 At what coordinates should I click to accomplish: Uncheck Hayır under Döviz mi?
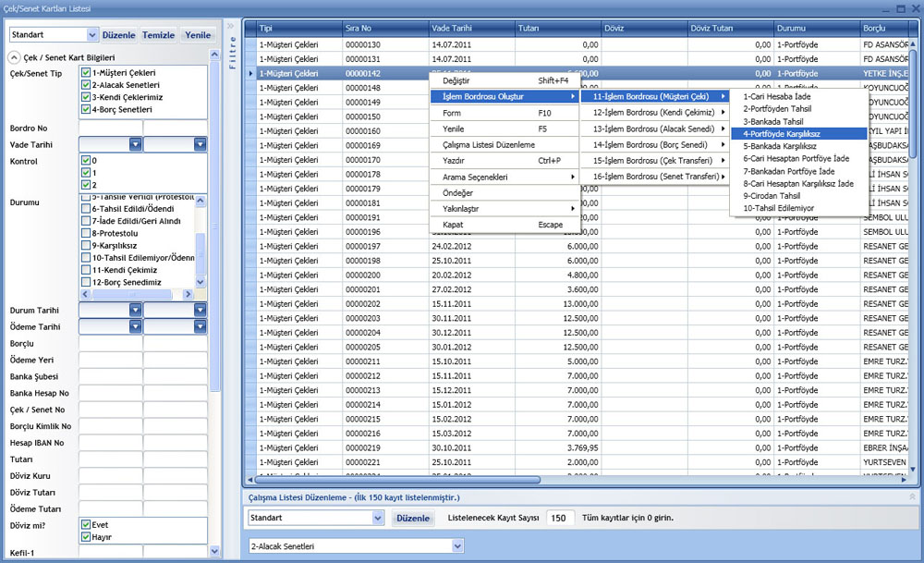coord(86,537)
